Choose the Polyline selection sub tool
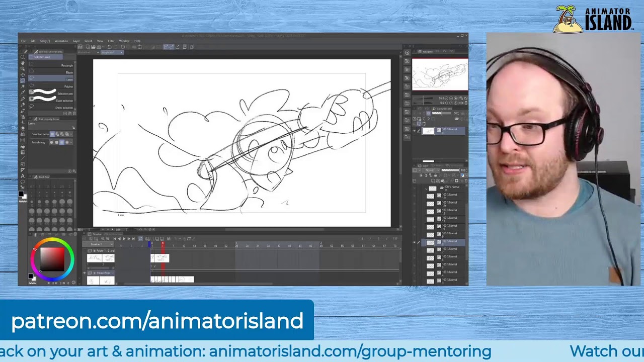Viewport: 644px width, 362px height. [x=51, y=86]
